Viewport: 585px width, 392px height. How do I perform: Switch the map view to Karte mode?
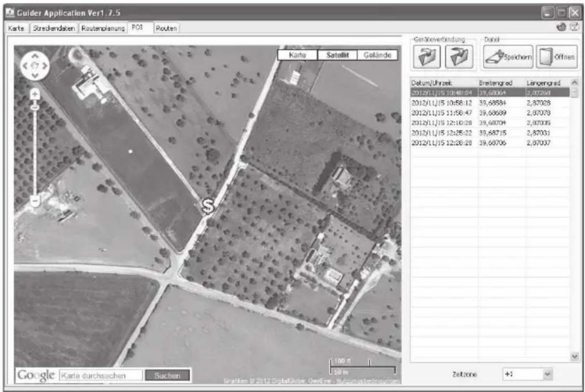[x=297, y=55]
